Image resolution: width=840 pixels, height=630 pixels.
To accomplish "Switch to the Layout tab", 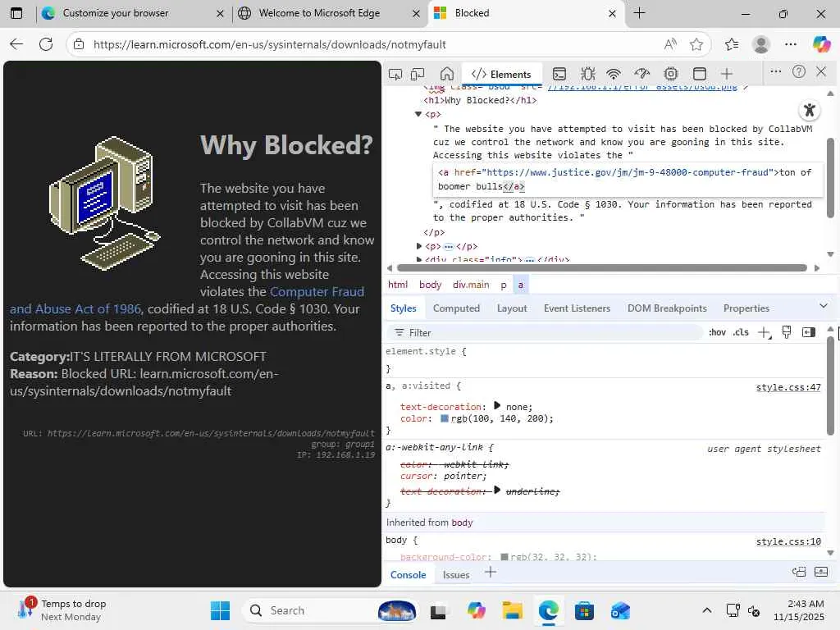I will pyautogui.click(x=512, y=308).
